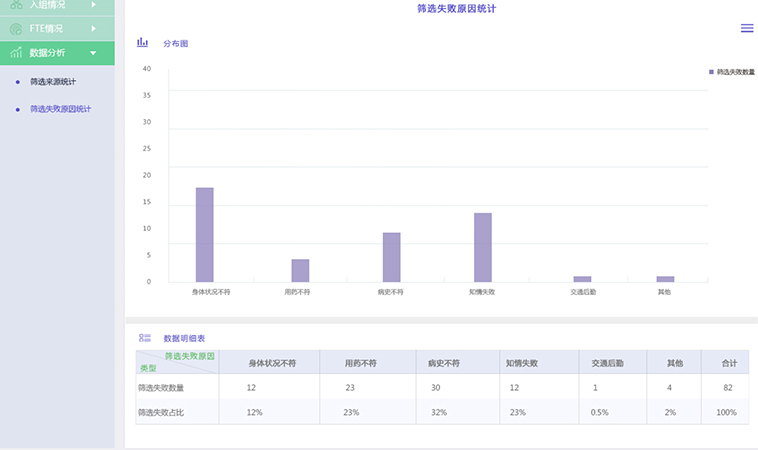Click the list icon beside 数据明细表
758x450 pixels.
coord(145,338)
